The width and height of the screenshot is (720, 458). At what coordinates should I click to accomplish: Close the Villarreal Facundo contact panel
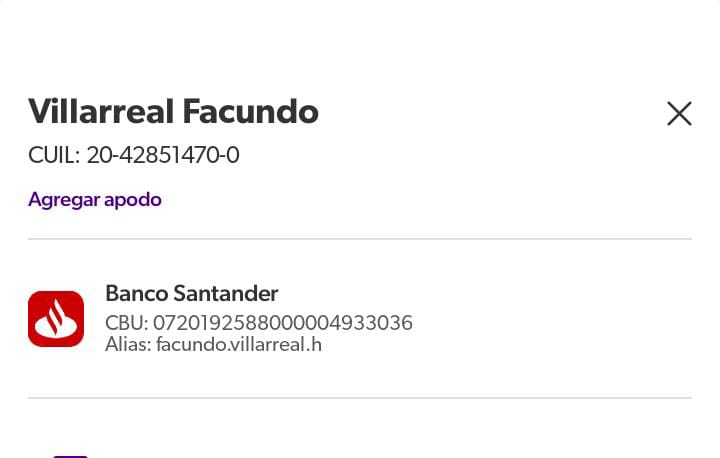pos(679,114)
